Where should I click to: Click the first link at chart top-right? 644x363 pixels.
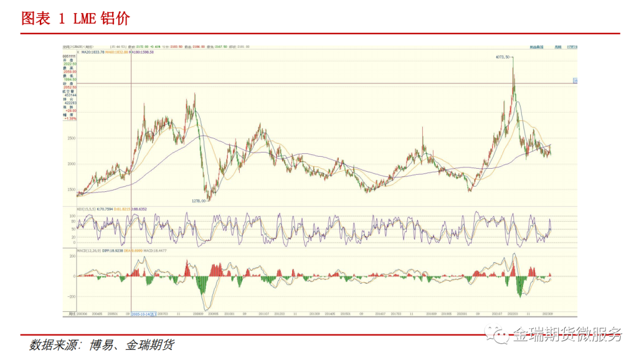point(536,46)
